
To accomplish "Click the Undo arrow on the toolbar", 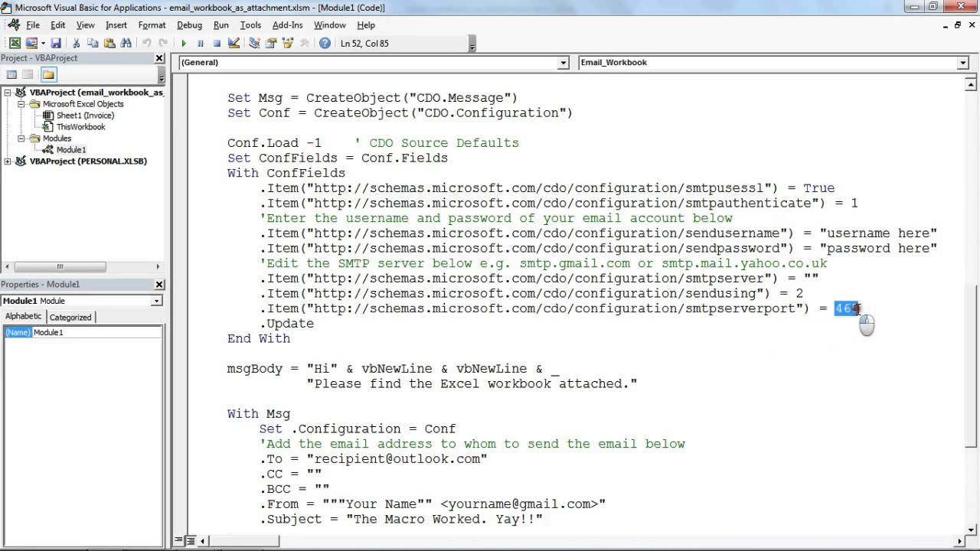I will (145, 44).
